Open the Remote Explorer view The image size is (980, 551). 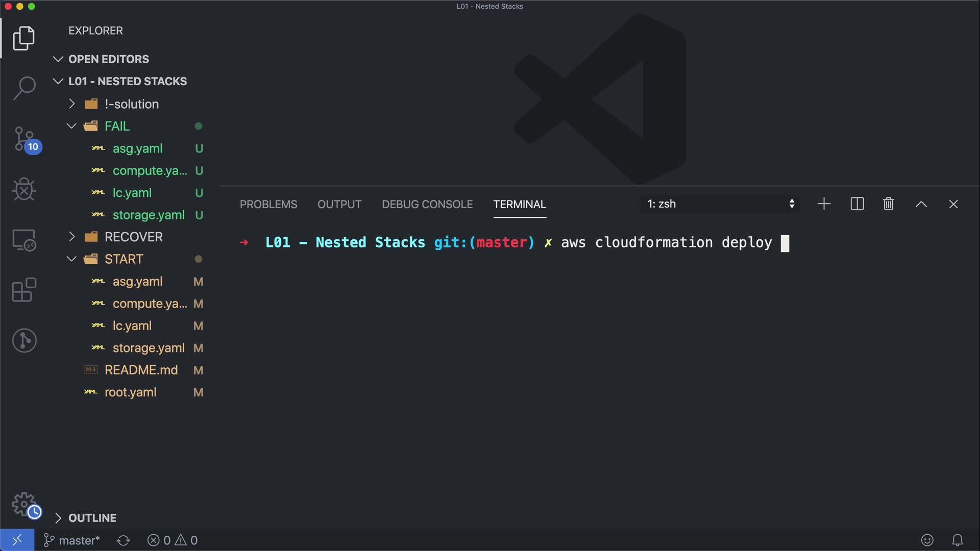pyautogui.click(x=24, y=240)
